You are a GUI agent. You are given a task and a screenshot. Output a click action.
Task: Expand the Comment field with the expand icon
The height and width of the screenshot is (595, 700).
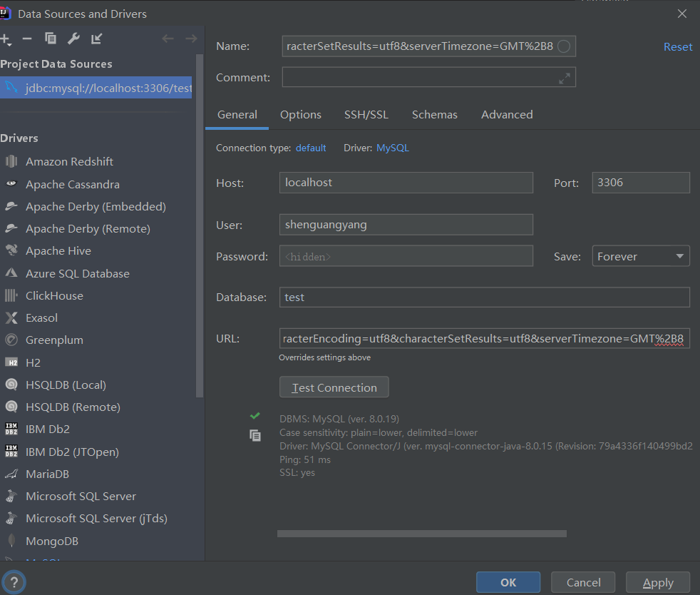[565, 78]
